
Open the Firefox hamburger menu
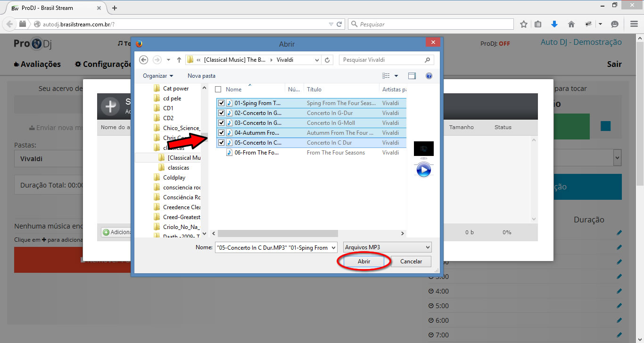click(634, 24)
